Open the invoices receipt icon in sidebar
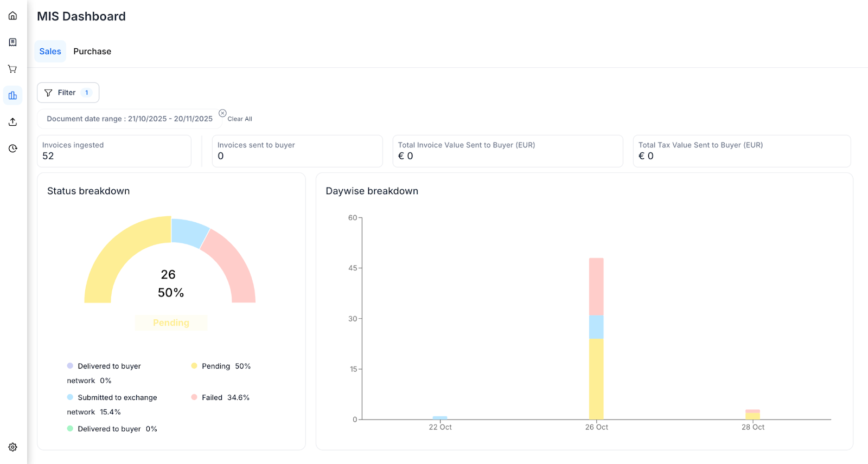Viewport: 868px width, 464px height. (x=12, y=42)
